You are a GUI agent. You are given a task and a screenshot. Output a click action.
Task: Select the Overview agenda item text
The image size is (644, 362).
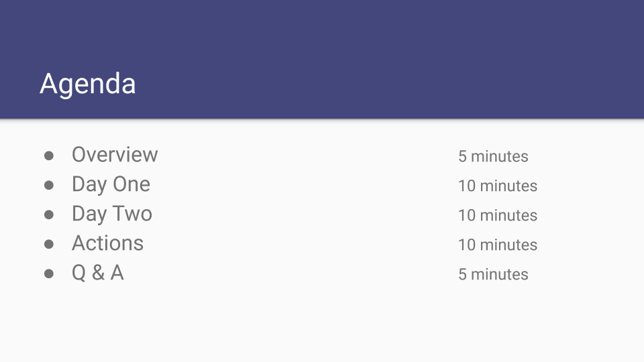(x=115, y=155)
